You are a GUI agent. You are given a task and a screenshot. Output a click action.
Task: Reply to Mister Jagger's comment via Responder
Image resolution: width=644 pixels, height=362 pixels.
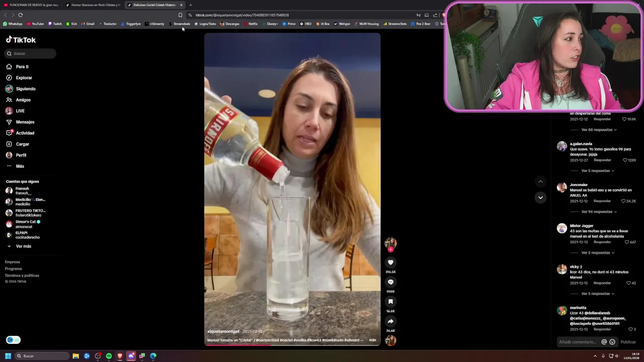coord(602,242)
